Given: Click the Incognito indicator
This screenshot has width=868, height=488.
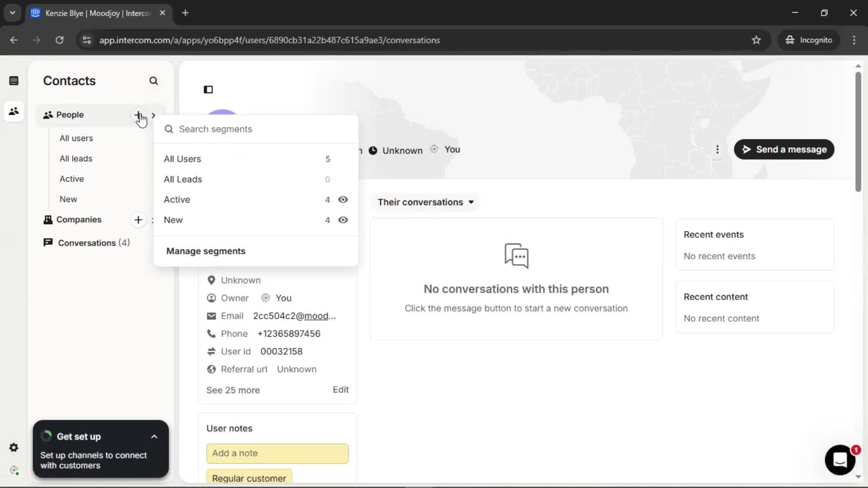Looking at the screenshot, I should tap(809, 40).
